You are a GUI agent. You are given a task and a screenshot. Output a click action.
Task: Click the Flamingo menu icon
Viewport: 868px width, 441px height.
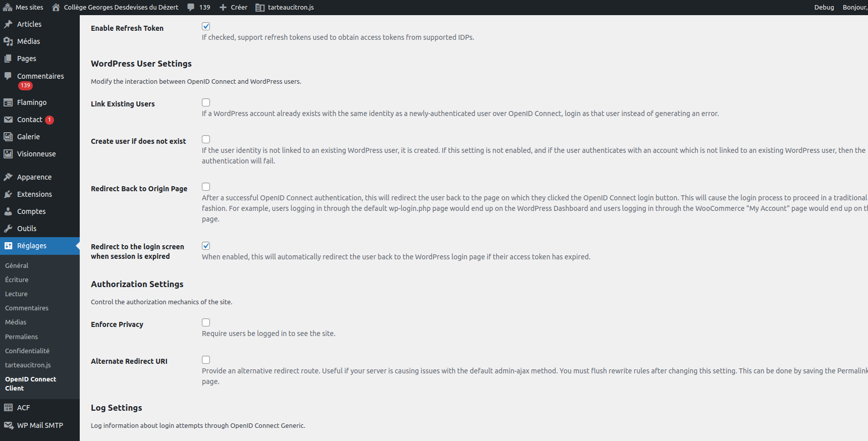pos(8,102)
